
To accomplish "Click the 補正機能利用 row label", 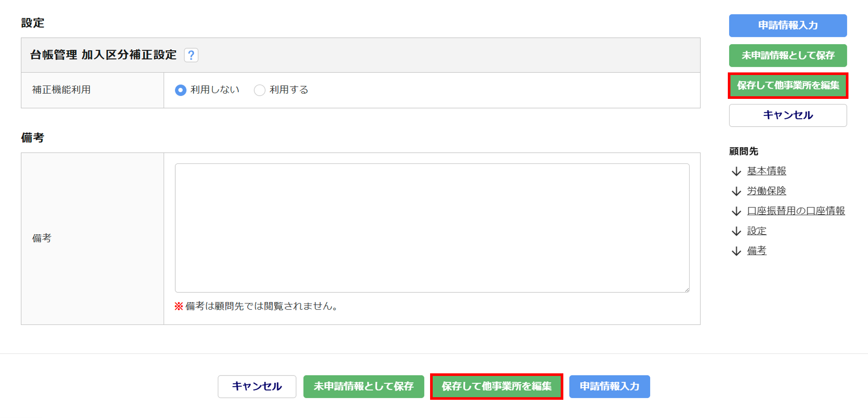I will tap(61, 90).
